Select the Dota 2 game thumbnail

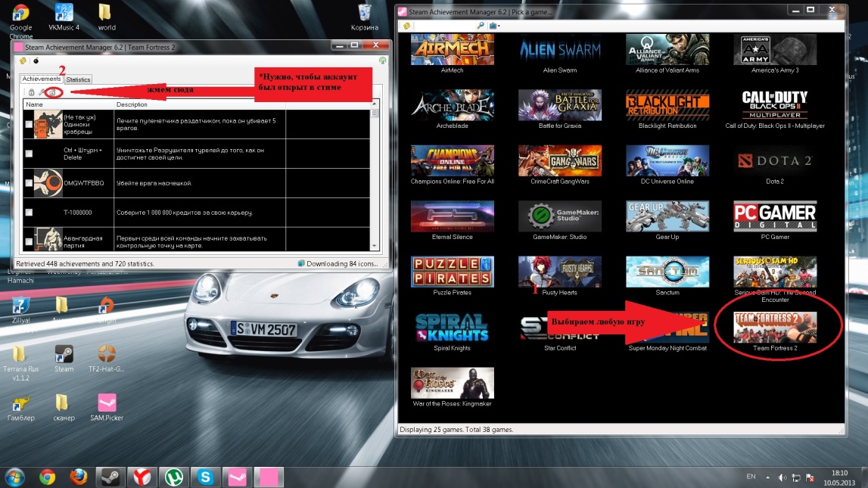[775, 160]
